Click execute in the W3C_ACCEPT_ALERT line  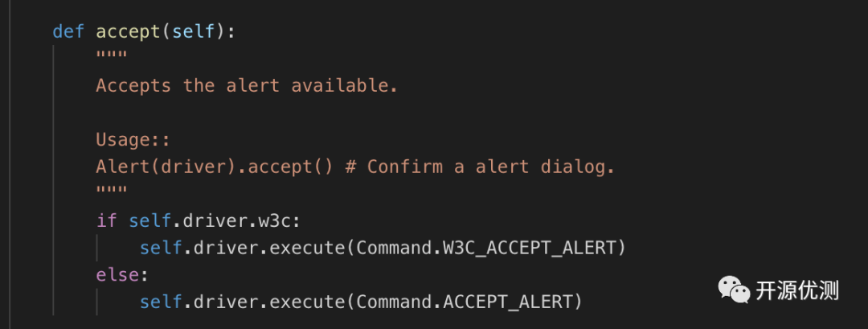click(307, 248)
